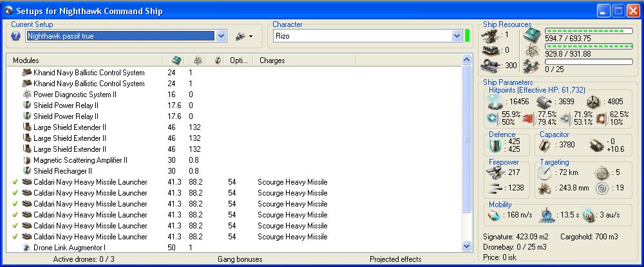Click the capacitor recharge rate icon
This screenshot has width=644, height=267.
(x=597, y=145)
